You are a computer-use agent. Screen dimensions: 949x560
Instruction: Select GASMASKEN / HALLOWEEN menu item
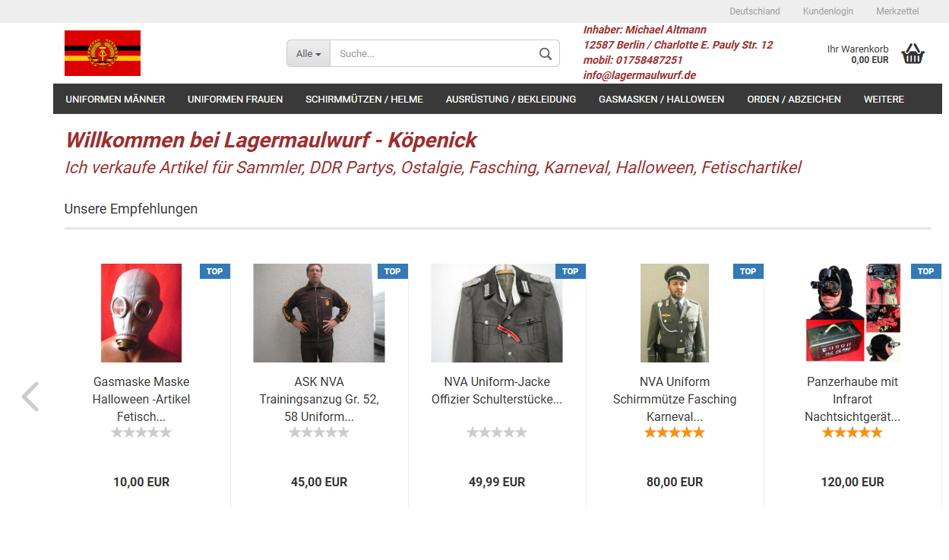point(661,99)
